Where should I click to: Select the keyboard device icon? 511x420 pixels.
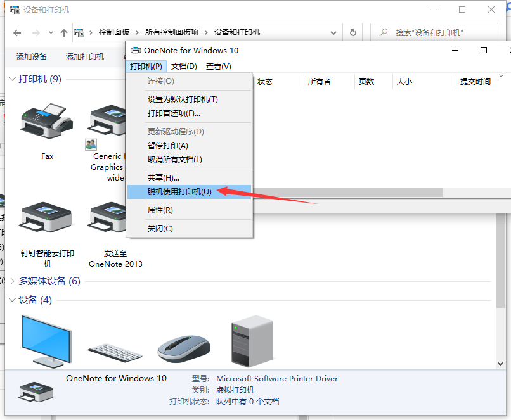[x=115, y=353]
